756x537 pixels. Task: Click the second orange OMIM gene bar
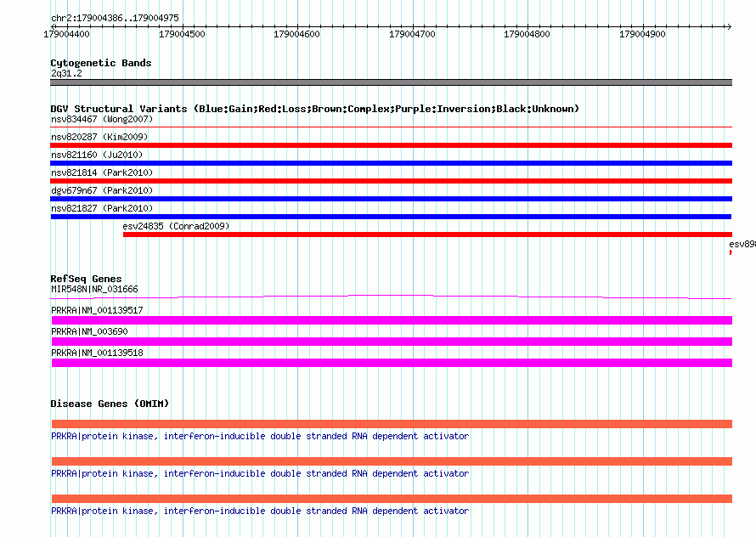[x=392, y=461]
